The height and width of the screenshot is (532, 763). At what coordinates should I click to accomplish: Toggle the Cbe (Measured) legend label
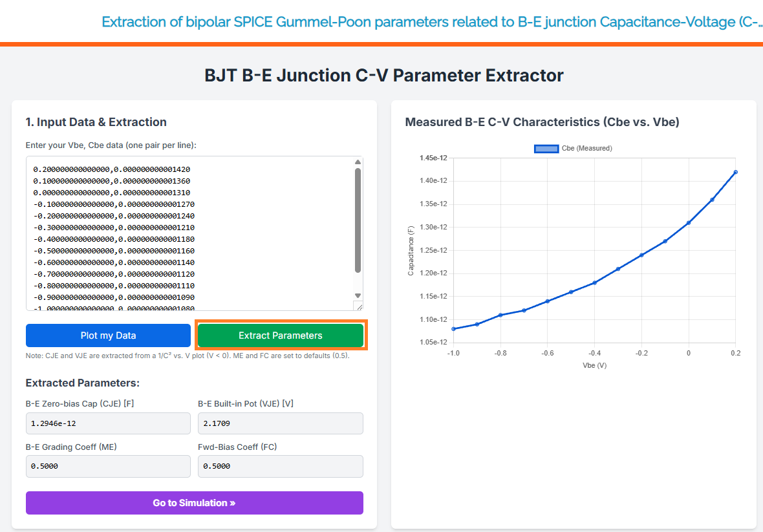[x=586, y=149]
